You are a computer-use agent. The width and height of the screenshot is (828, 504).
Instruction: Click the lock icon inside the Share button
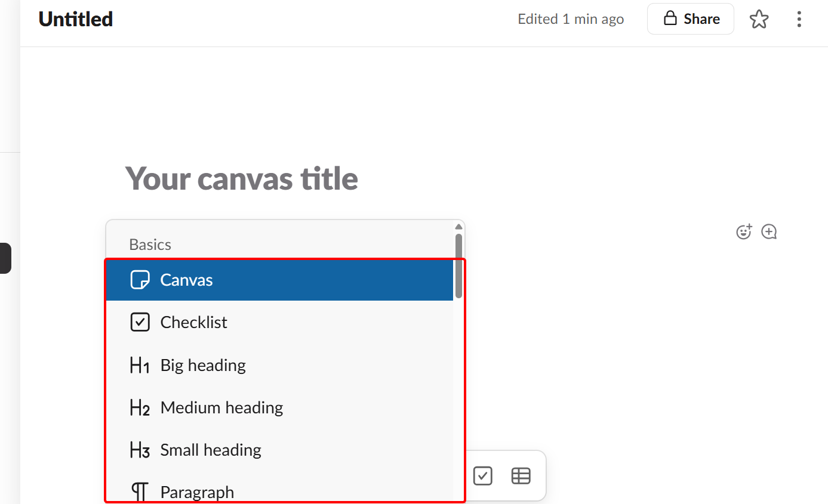click(670, 18)
